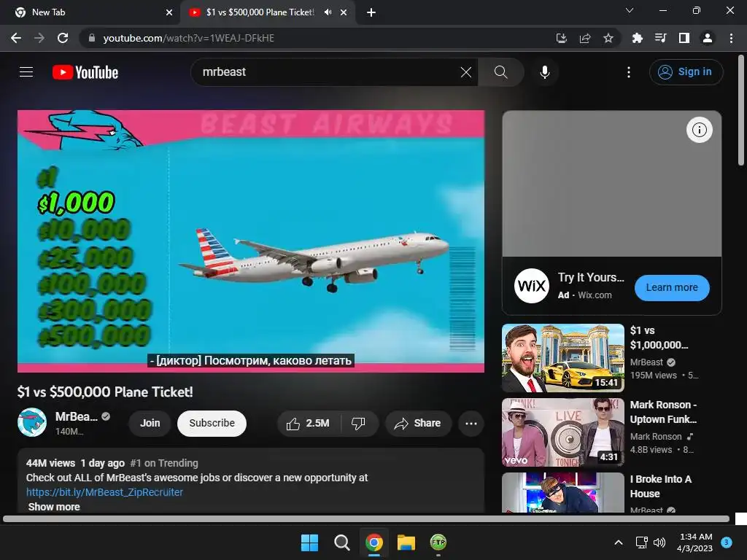Click the horizontal scrollbar at bottom

click(366, 518)
